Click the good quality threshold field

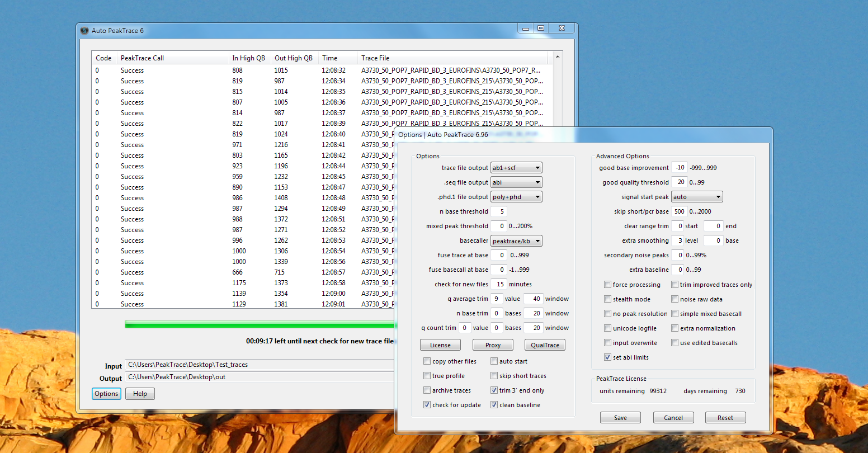680,182
